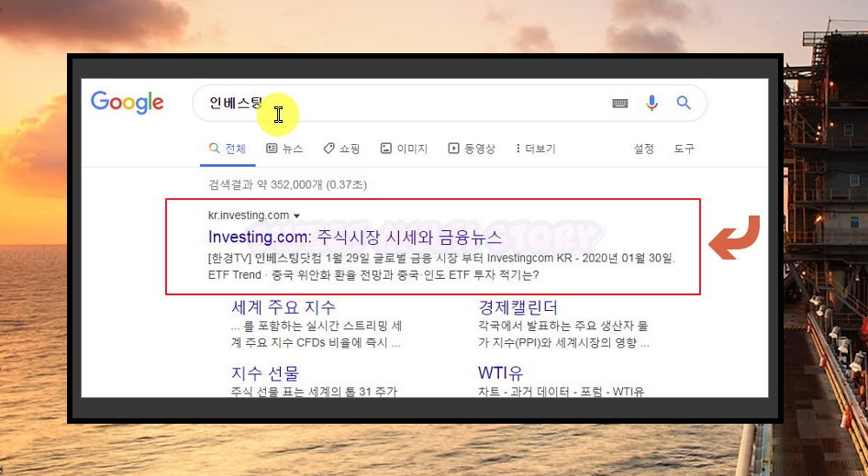The image size is (868, 476).
Task: Switch to the 이미지 tab
Action: (404, 149)
